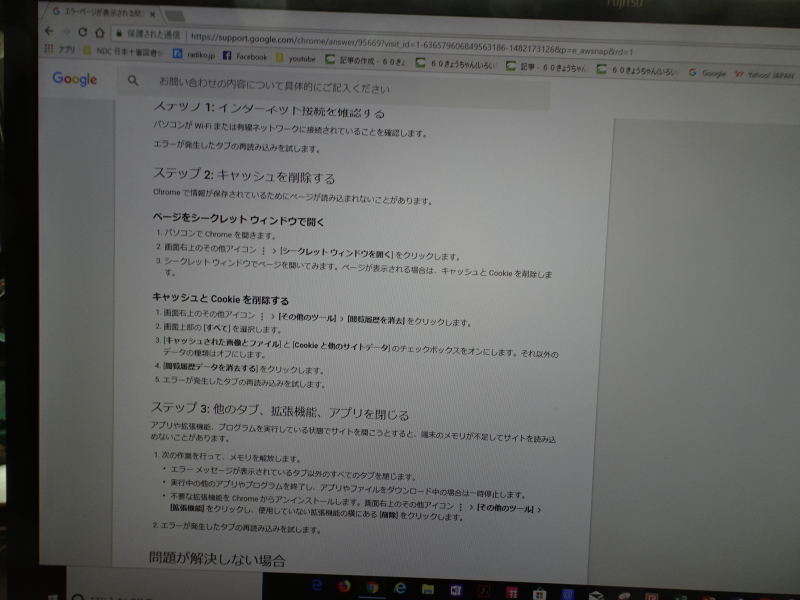This screenshot has width=800, height=600.
Task: Open the radiko.jp bookmark
Action: [194, 54]
